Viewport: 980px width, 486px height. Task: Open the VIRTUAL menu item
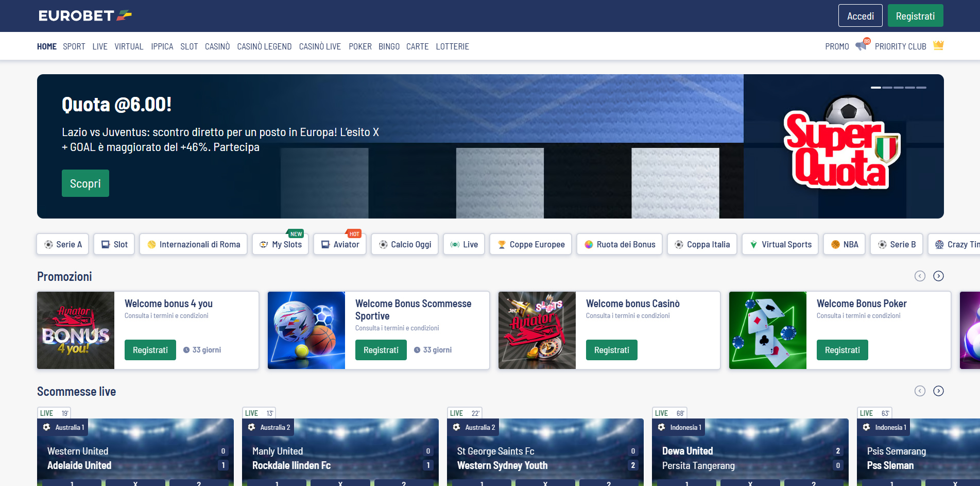(129, 46)
